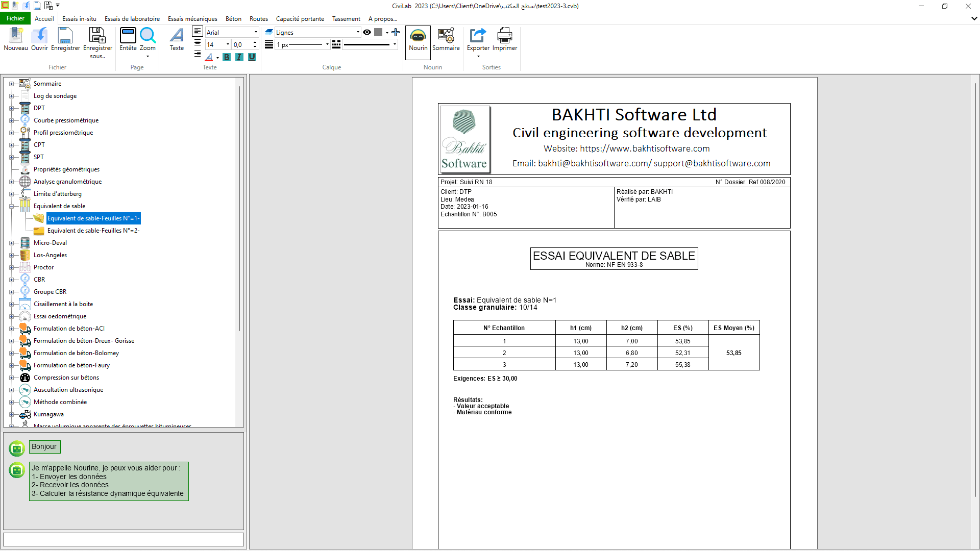The width and height of the screenshot is (980, 551).
Task: Expand the Sommaire tree node
Action: coord(11,84)
